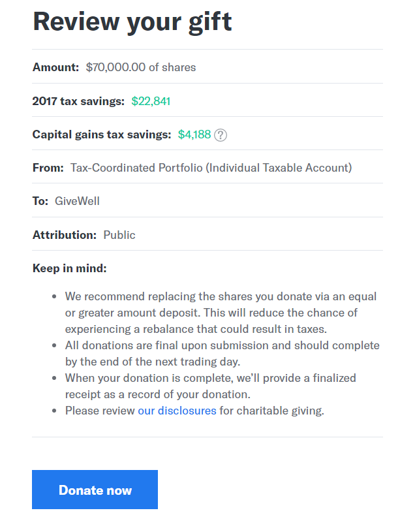
Task: Click the From label
Action: tap(48, 168)
